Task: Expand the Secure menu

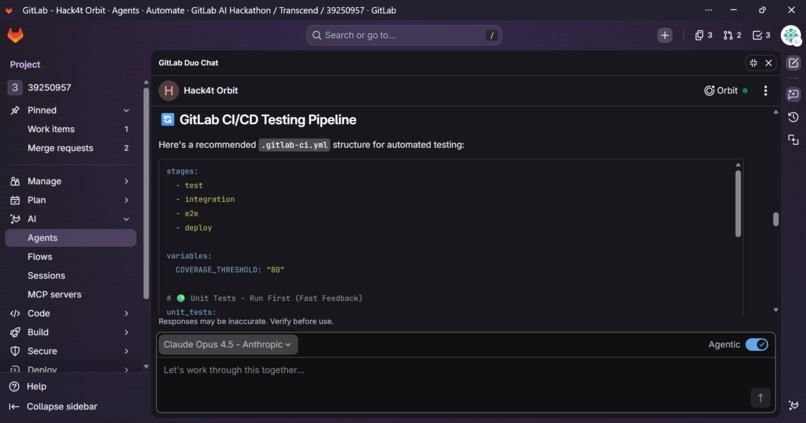Action: (70, 351)
